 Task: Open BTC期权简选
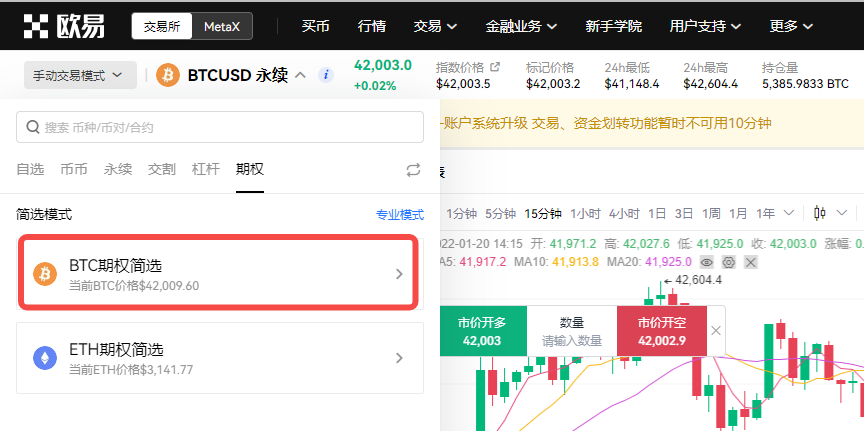pos(219,272)
